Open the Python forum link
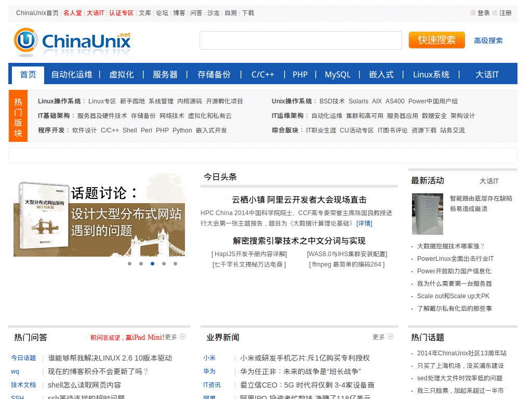This screenshot has width=532, height=399. point(182,130)
